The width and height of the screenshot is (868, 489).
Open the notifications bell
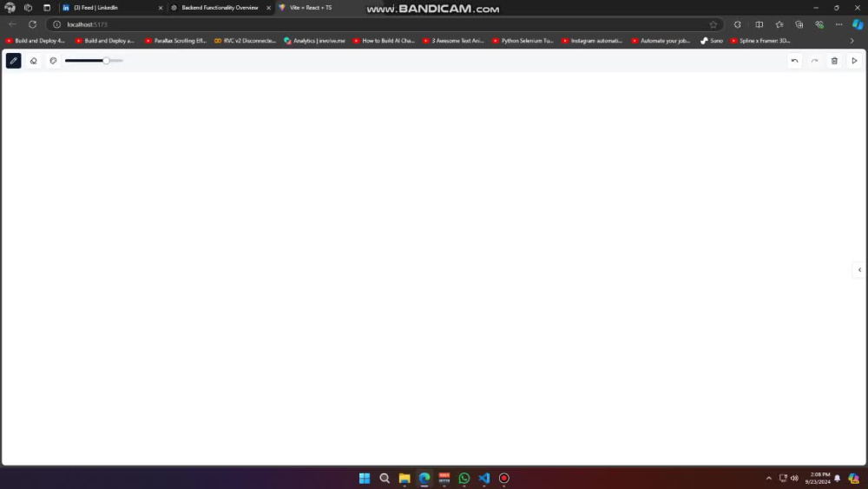coord(838,478)
